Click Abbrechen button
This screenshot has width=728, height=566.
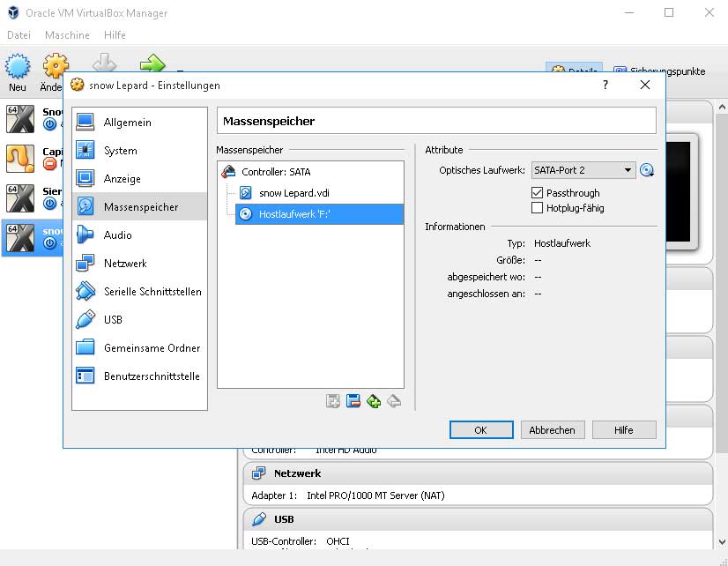click(553, 430)
